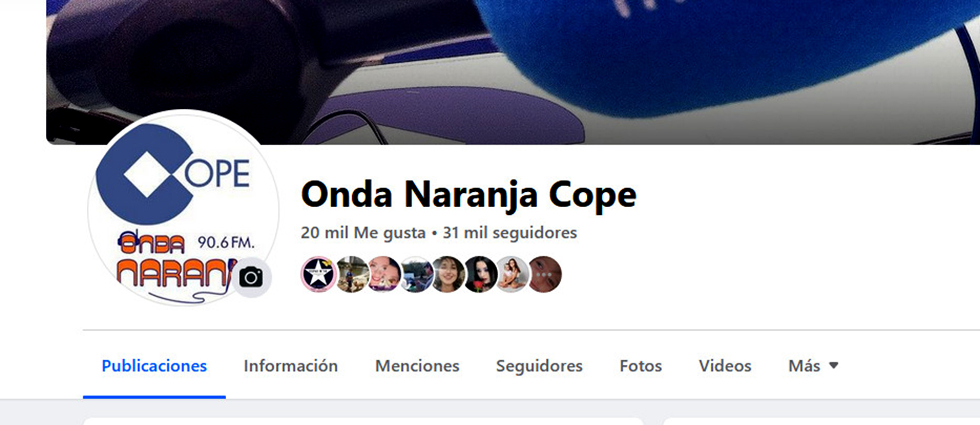This screenshot has height=425, width=980.
Task: Select the Publicaciones tab
Action: (154, 366)
